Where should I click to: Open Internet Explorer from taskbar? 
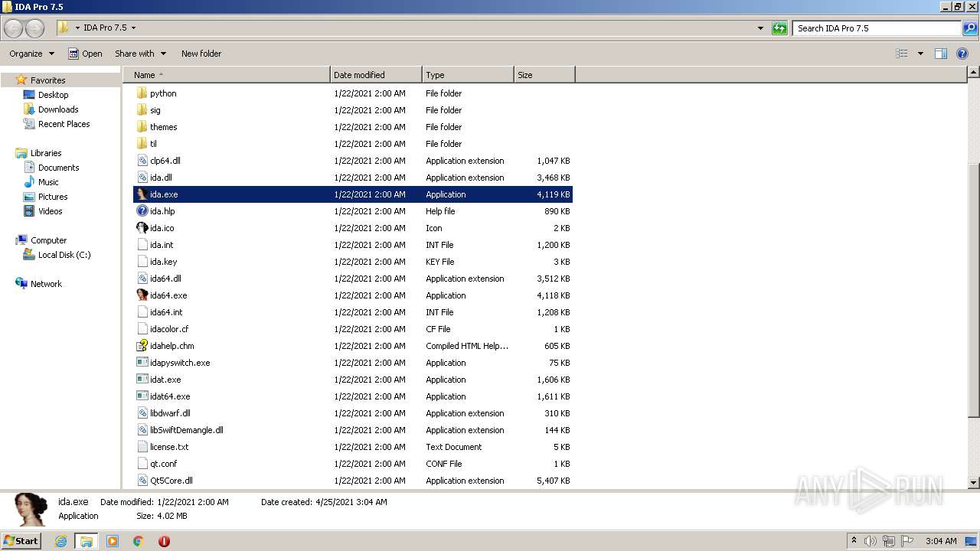(60, 541)
